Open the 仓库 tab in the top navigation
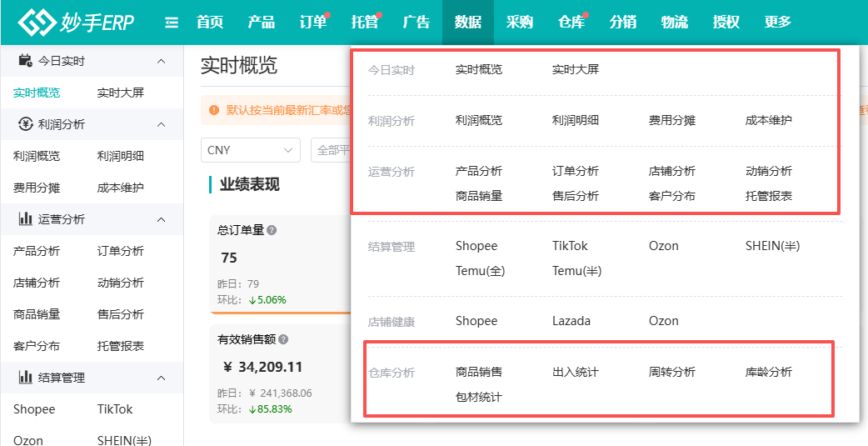The width and height of the screenshot is (868, 446). (x=571, y=23)
